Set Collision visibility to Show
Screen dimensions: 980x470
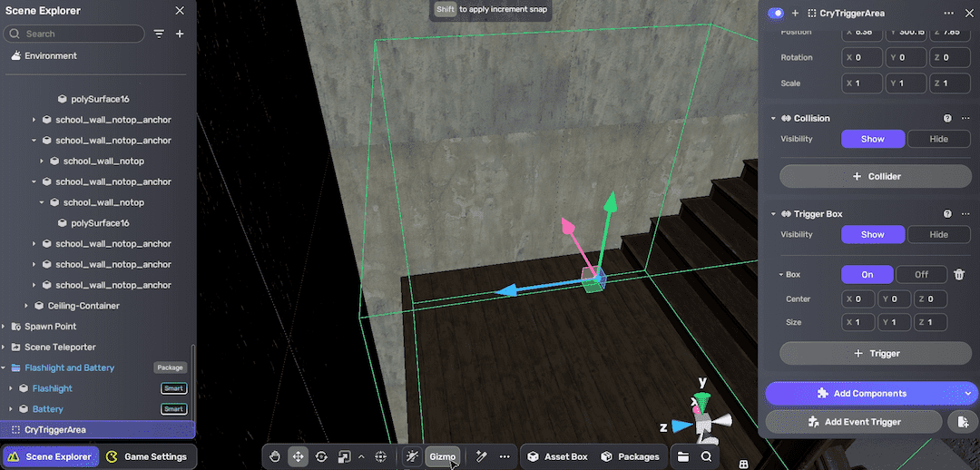(x=873, y=139)
